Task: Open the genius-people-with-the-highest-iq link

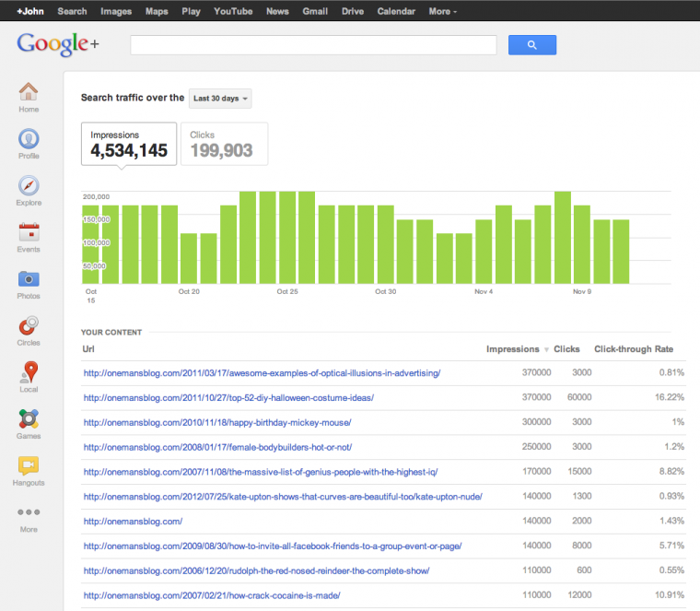Action: (x=261, y=472)
